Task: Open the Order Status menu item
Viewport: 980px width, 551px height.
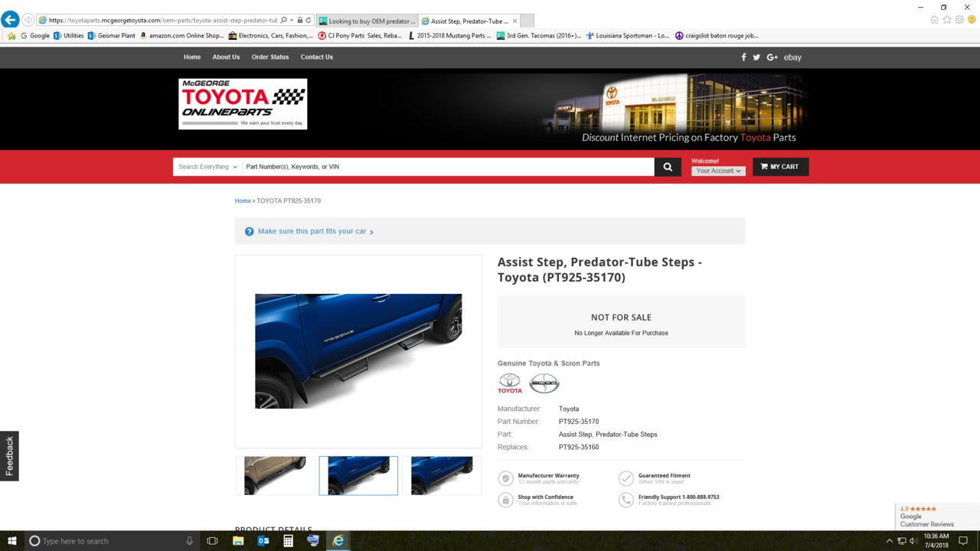Action: [x=270, y=57]
